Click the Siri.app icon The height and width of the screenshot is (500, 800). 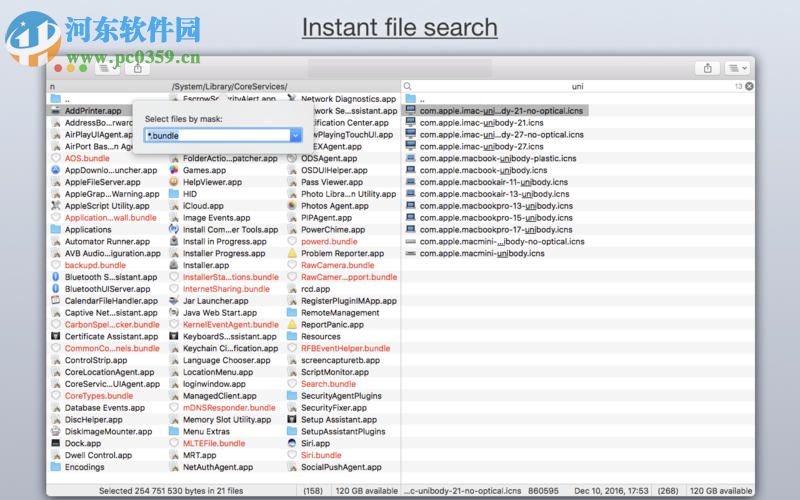click(x=292, y=443)
